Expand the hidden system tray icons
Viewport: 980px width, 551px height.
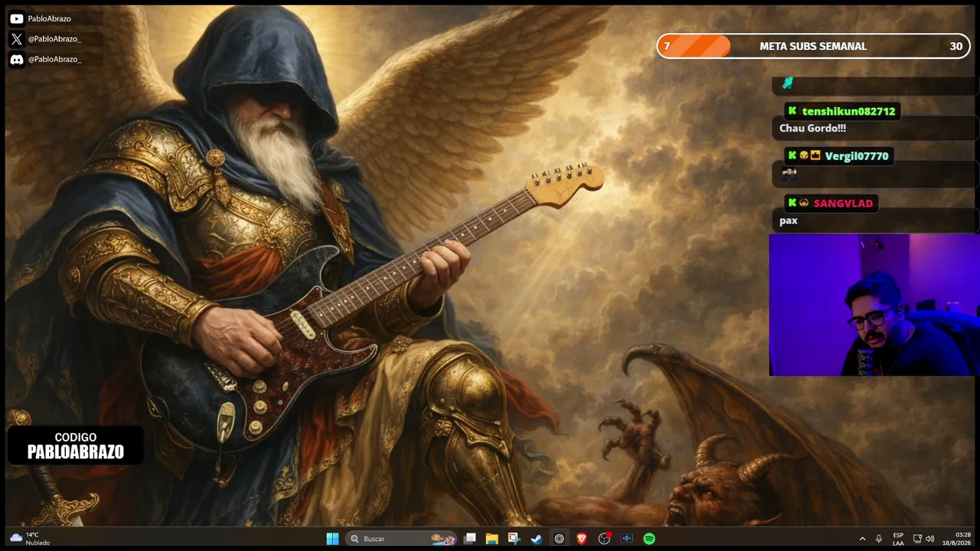[862, 539]
